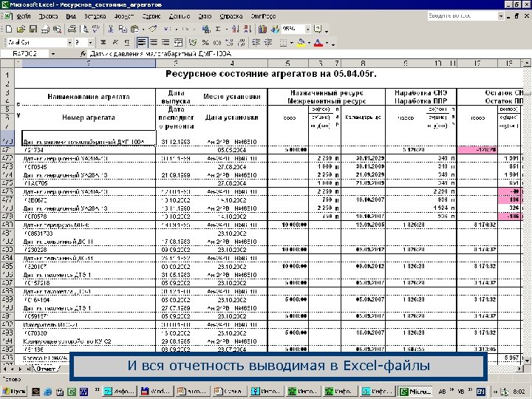Expand AutoSum functions dropdown arrow
This screenshot has width=532, height=399.
tap(226, 29)
